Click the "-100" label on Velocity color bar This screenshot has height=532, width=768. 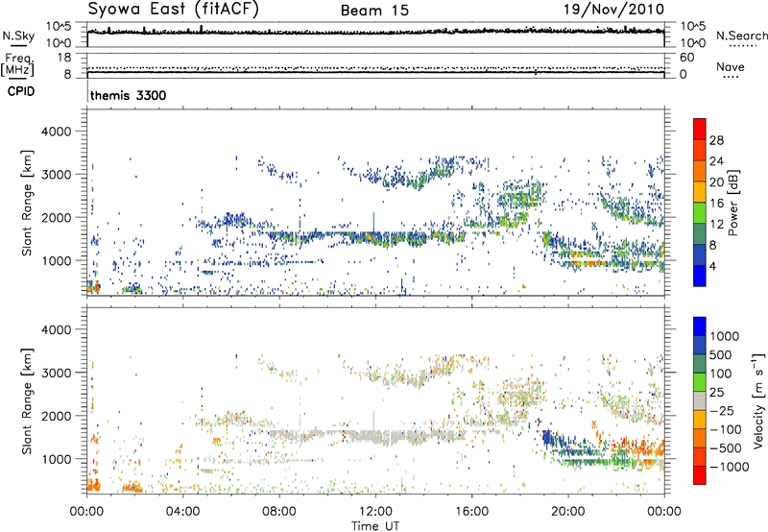[726, 429]
